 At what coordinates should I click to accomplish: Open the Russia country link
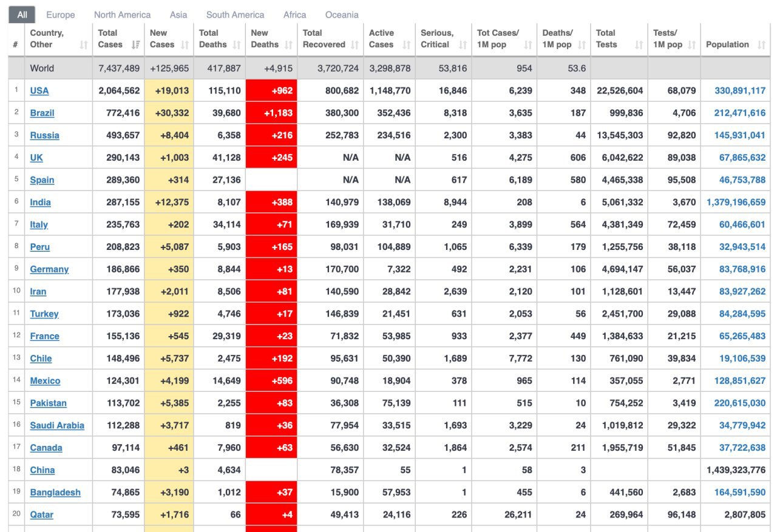click(x=45, y=135)
